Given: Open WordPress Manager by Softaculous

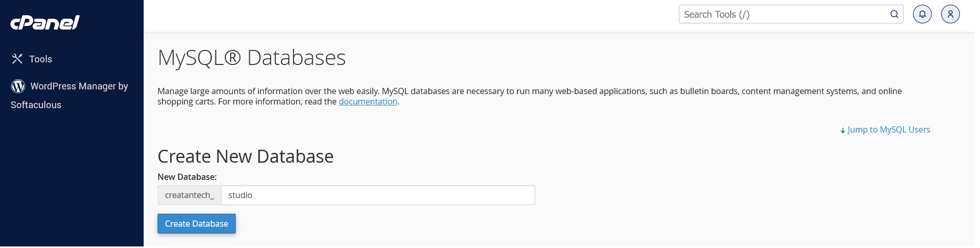Looking at the screenshot, I should pyautogui.click(x=69, y=95).
